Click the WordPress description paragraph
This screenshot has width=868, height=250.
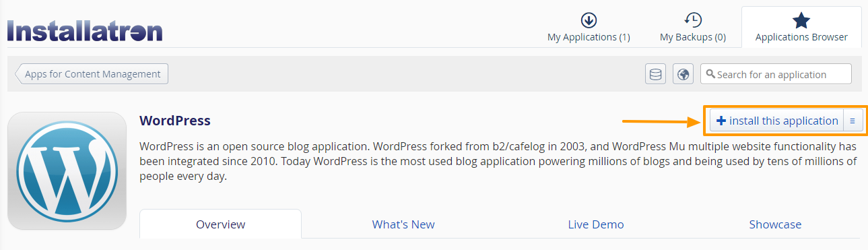(498, 161)
